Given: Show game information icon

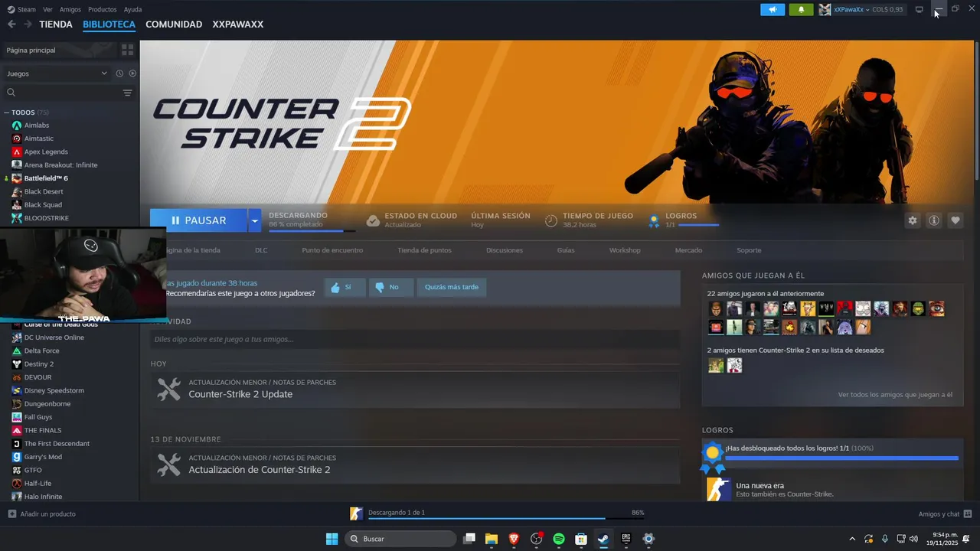Looking at the screenshot, I should pyautogui.click(x=934, y=220).
